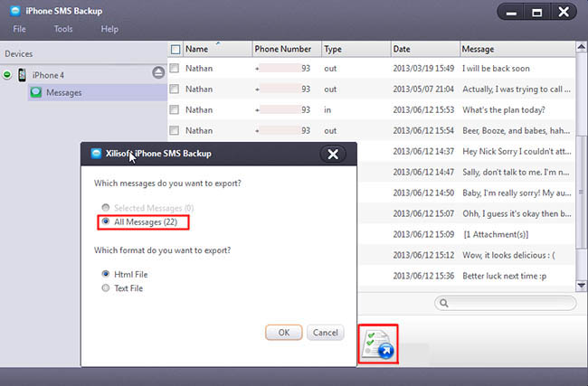This screenshot has width=588, height=386.
Task: Tick the select-all checkbox in table header
Action: pos(175,49)
